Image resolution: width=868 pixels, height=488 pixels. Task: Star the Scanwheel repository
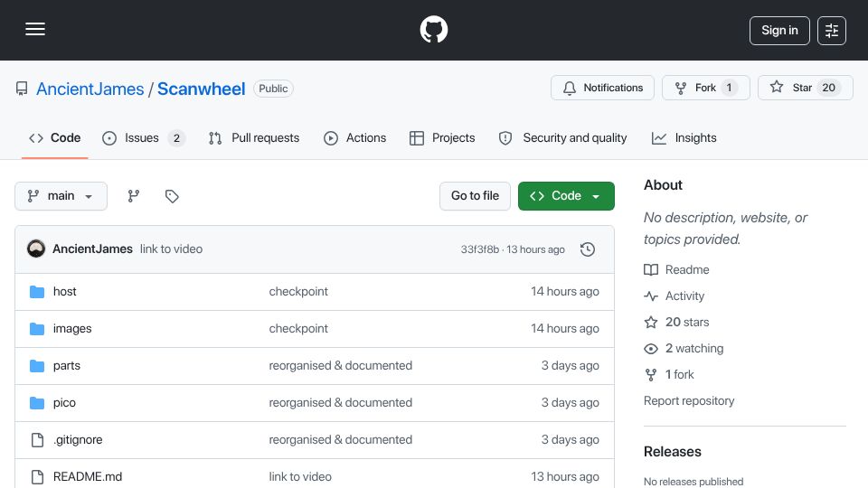click(x=805, y=88)
